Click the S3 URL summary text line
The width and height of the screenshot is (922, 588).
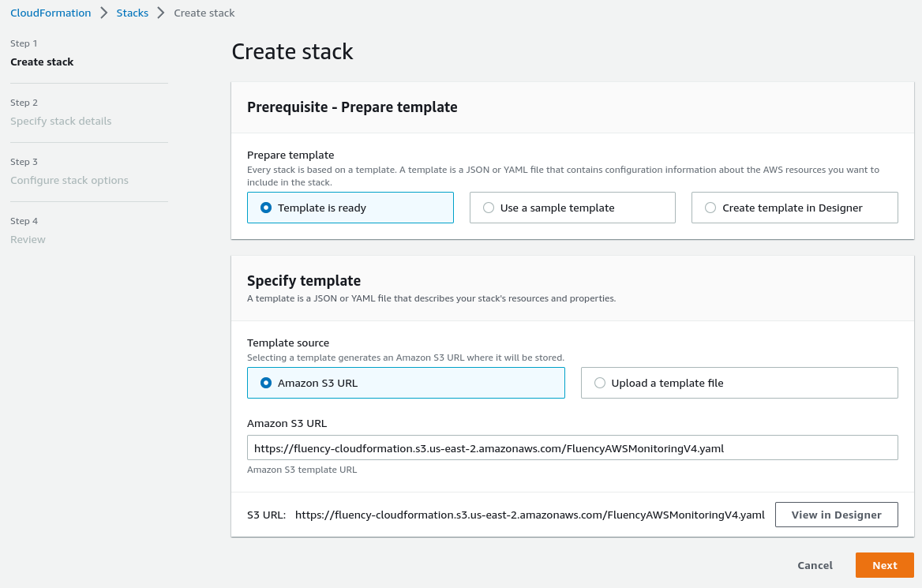[x=506, y=515]
